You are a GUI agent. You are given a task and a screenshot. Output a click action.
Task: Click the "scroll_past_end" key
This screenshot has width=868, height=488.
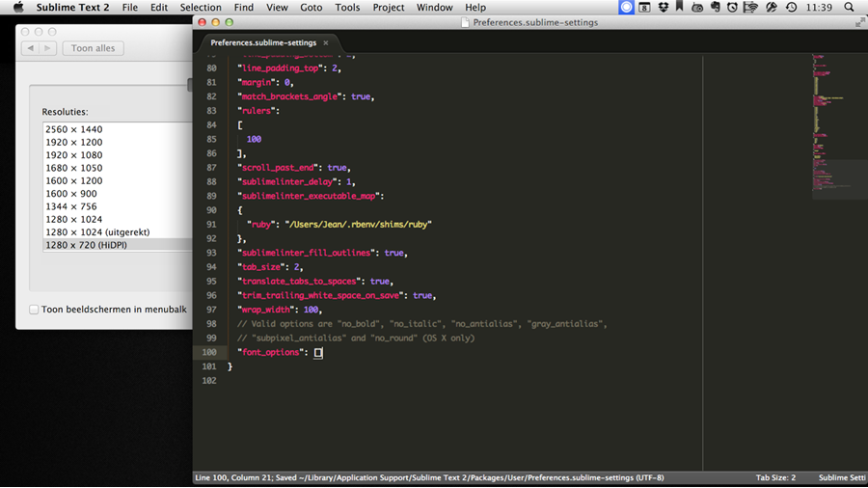[x=278, y=168]
